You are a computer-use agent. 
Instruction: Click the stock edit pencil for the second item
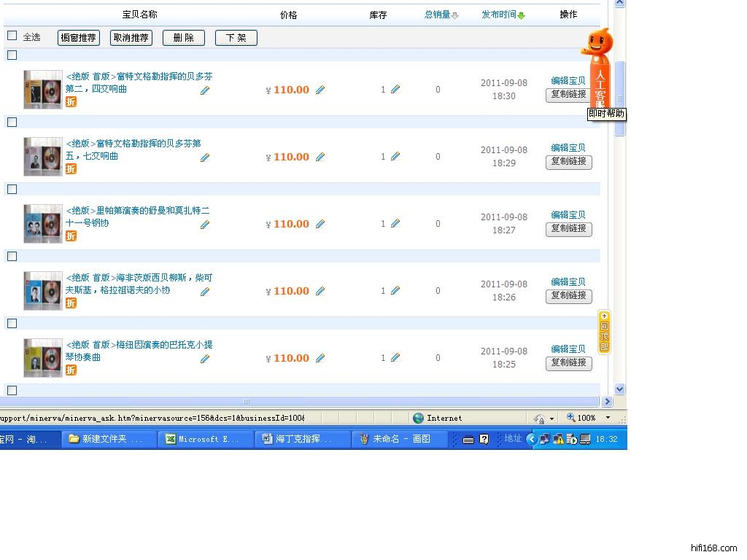tap(395, 156)
